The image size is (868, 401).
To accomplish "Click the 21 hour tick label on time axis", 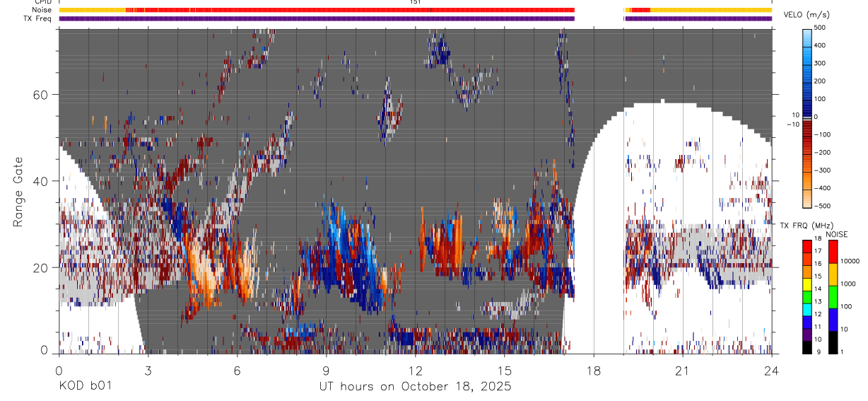I will 683,370.
